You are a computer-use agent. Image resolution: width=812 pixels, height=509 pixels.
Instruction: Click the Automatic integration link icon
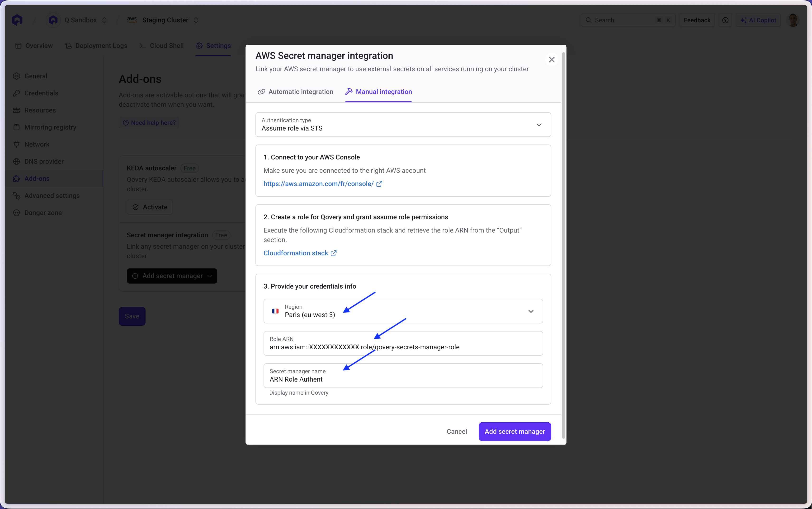pos(261,92)
